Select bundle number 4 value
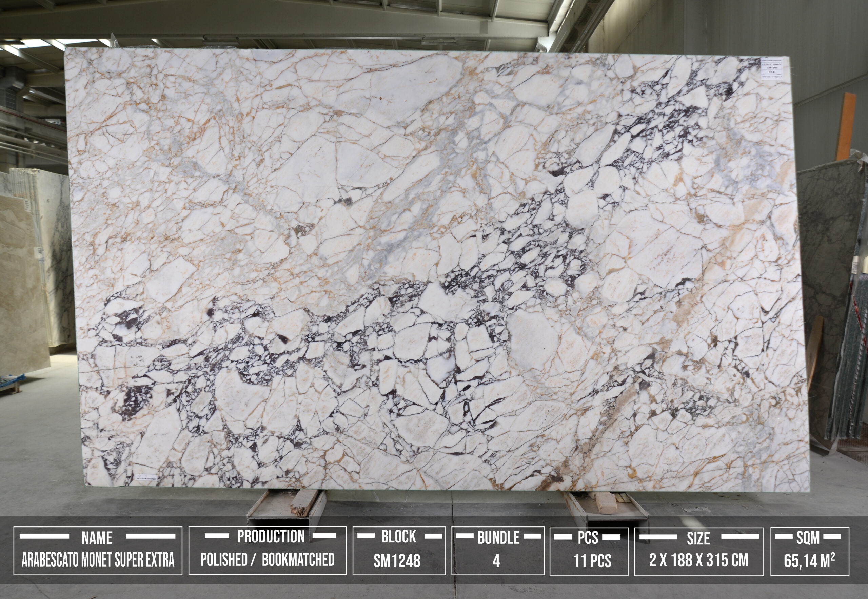The height and width of the screenshot is (599, 868). click(496, 561)
